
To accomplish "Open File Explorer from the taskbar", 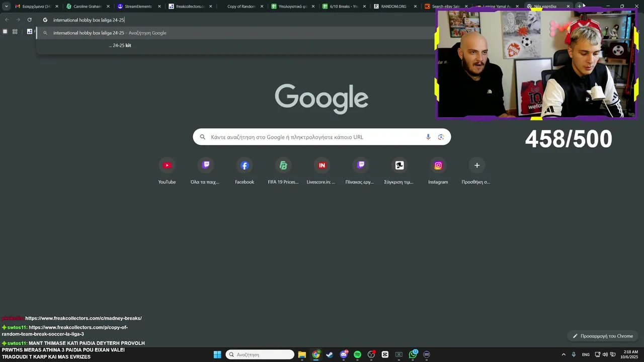I will coord(302,354).
